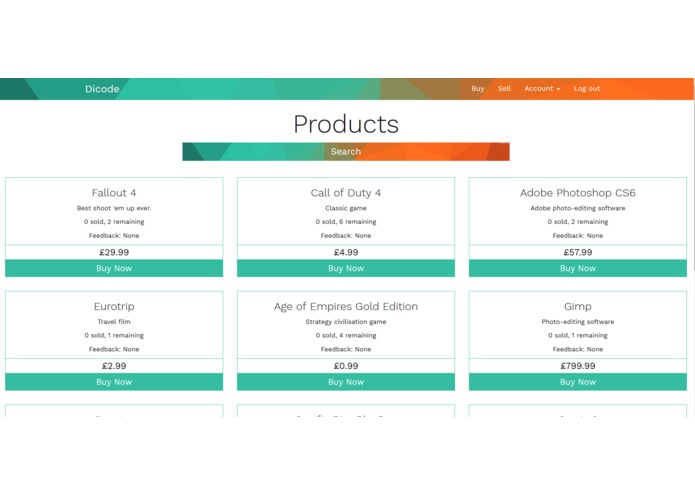Click Fallout 4's '0 sold, 2 remaining' text
This screenshot has width=695, height=494.
(x=114, y=222)
